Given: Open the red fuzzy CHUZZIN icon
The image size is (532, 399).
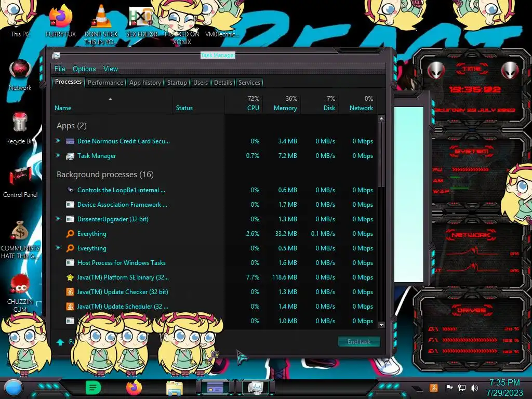Looking at the screenshot, I should (x=20, y=293).
